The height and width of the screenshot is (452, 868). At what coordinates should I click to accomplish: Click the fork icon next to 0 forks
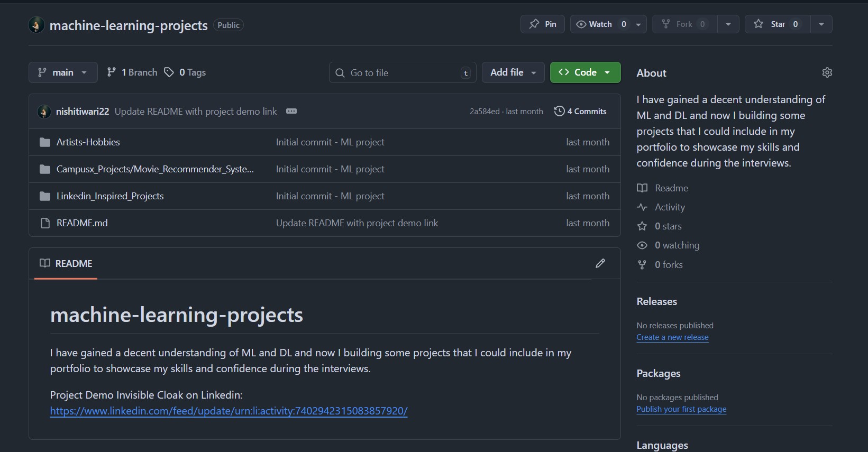642,265
